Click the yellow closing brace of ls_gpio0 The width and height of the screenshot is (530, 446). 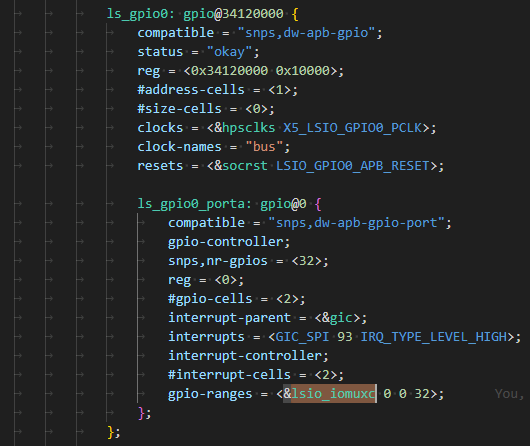111,432
